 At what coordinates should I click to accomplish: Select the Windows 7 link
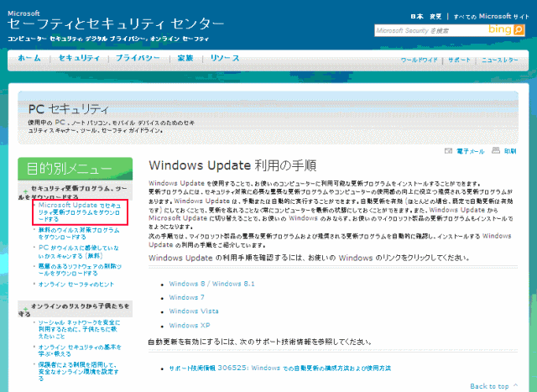pyautogui.click(x=186, y=297)
